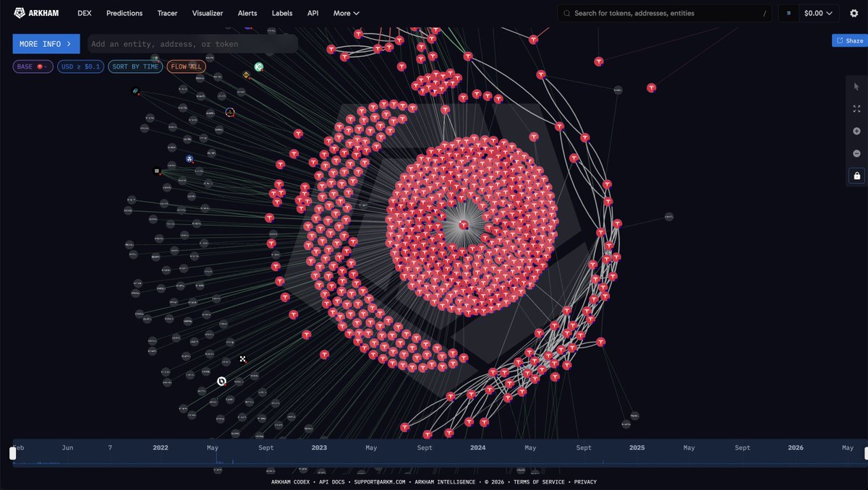The width and height of the screenshot is (868, 490).
Task: Click the magnifier icon in search bar
Action: (567, 13)
